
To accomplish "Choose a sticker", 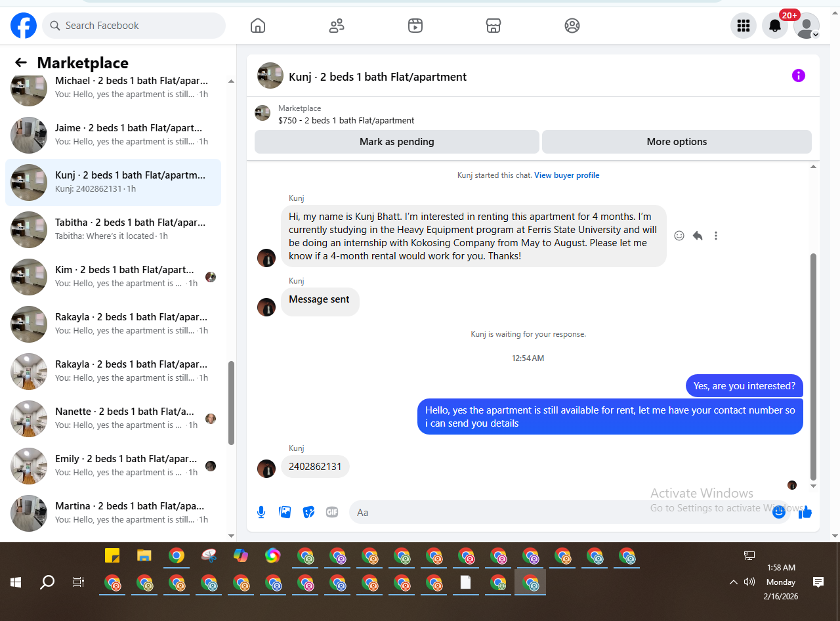I will pos(308,512).
